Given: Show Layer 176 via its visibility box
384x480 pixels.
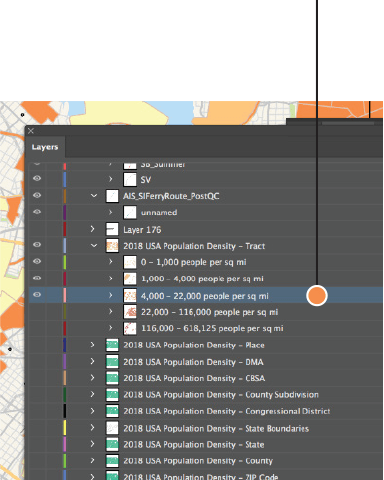Looking at the screenshot, I should (x=37, y=229).
